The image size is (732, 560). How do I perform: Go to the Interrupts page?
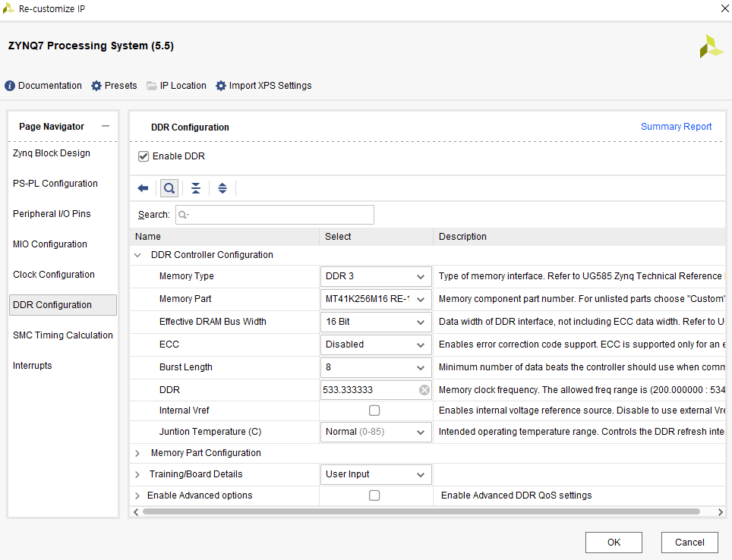(32, 366)
